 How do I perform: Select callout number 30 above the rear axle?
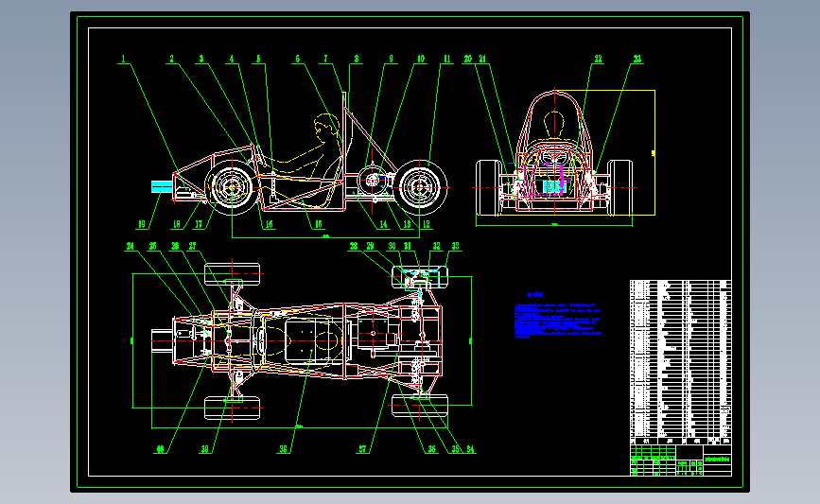(392, 246)
